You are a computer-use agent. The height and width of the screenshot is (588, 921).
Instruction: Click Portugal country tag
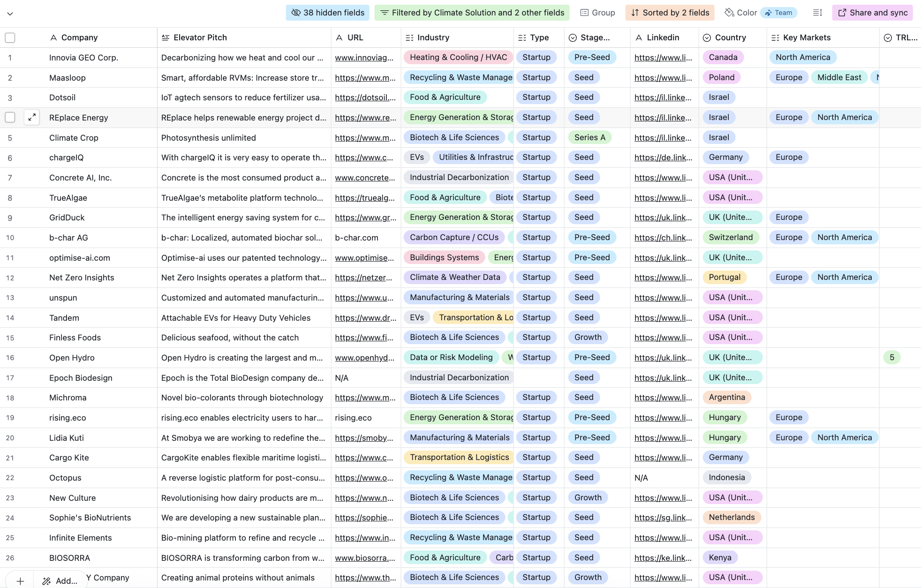coord(724,277)
